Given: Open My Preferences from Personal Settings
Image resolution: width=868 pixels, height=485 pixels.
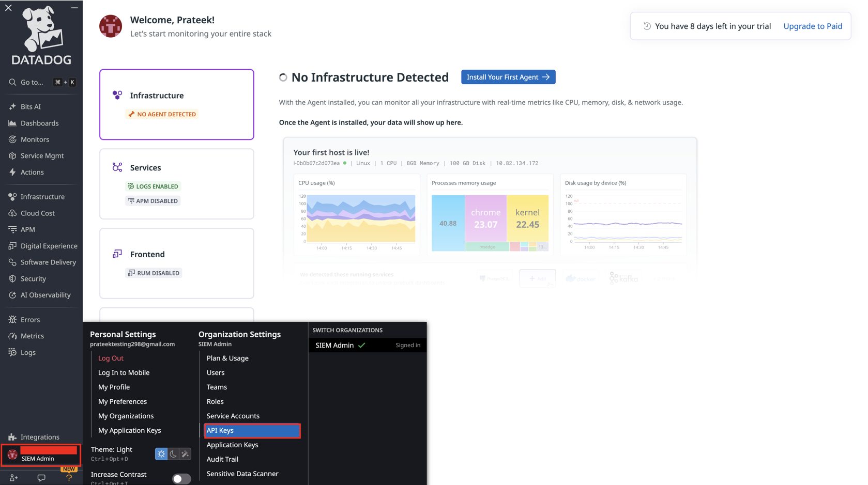Looking at the screenshot, I should point(123,401).
